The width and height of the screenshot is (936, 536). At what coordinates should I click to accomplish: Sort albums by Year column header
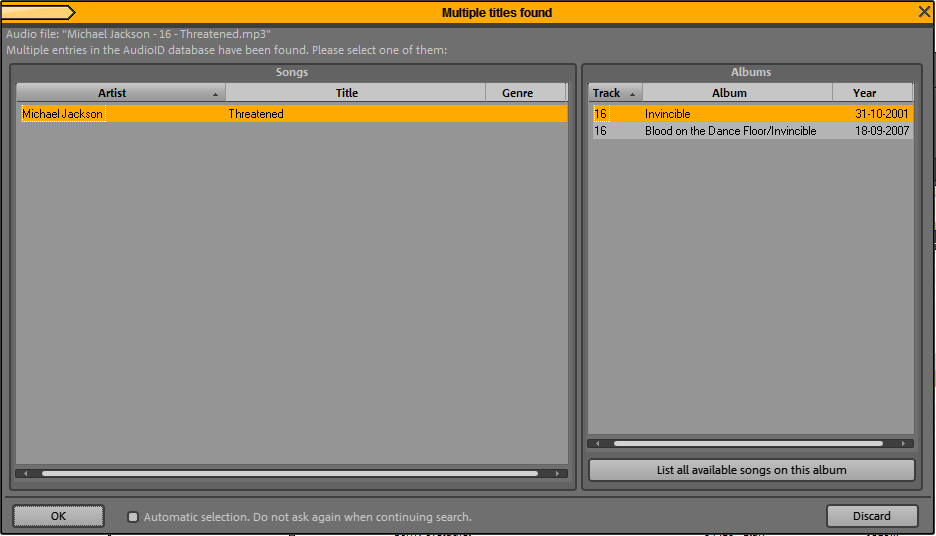tap(873, 93)
